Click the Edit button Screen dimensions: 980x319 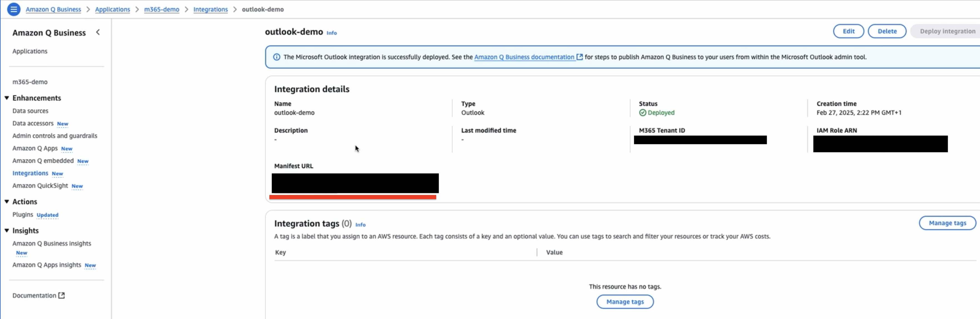coord(848,31)
